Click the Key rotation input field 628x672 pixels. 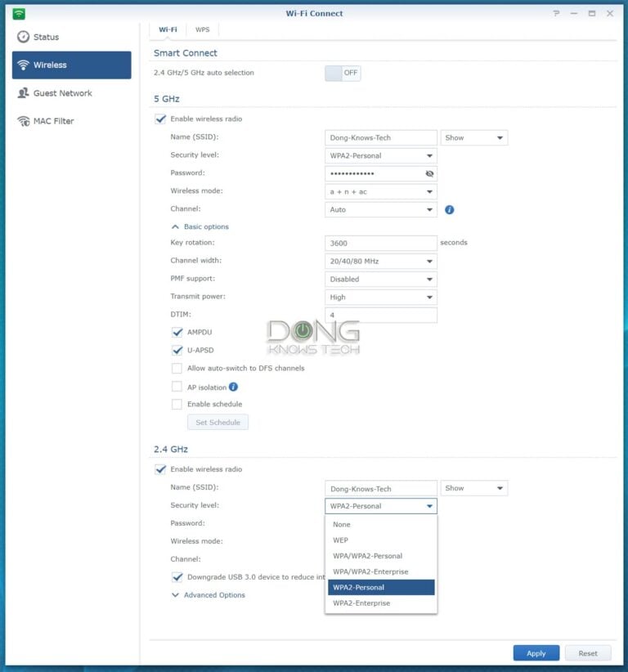(x=381, y=244)
